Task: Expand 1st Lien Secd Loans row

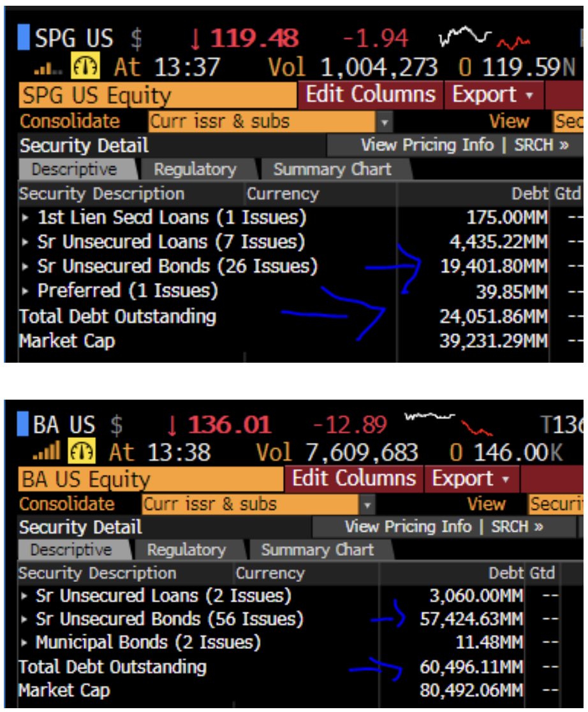Action: (25, 217)
